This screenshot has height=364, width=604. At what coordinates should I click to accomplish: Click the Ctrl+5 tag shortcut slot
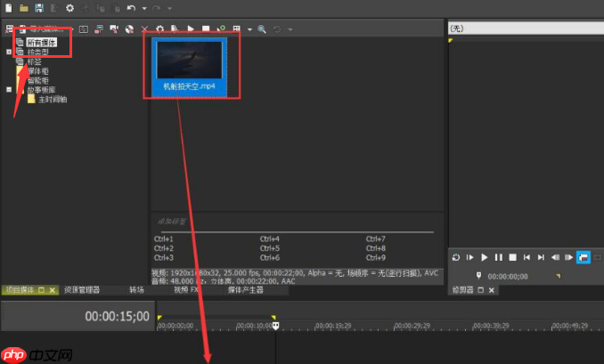(x=270, y=248)
